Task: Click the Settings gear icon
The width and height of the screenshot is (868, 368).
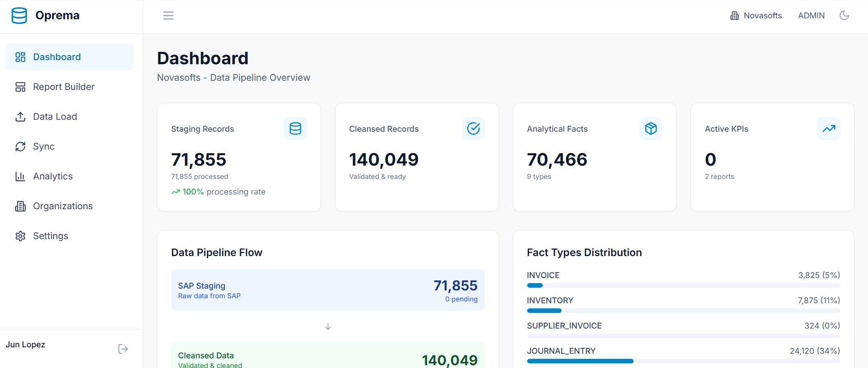Action: [20, 236]
